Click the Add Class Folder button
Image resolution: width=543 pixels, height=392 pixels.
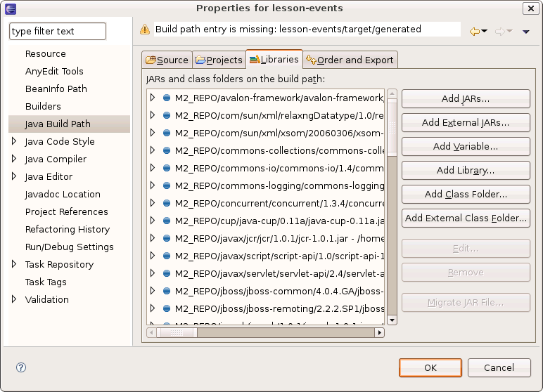tap(466, 195)
